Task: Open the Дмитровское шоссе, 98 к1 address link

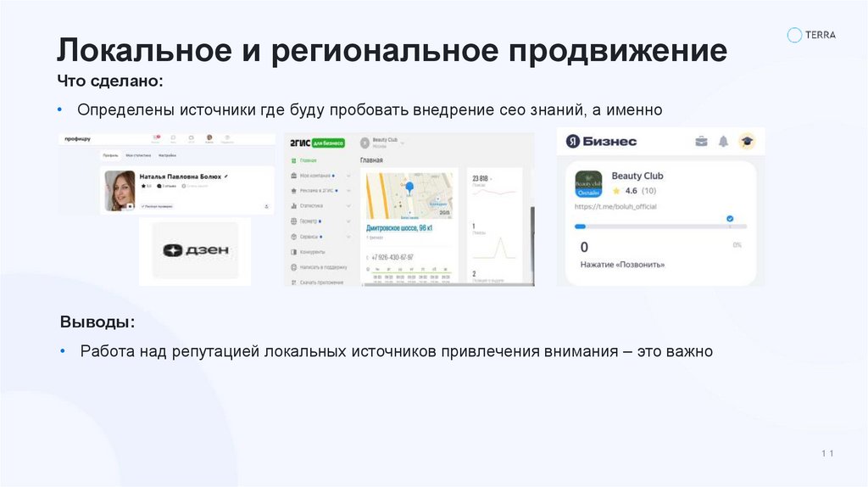Action: (399, 227)
